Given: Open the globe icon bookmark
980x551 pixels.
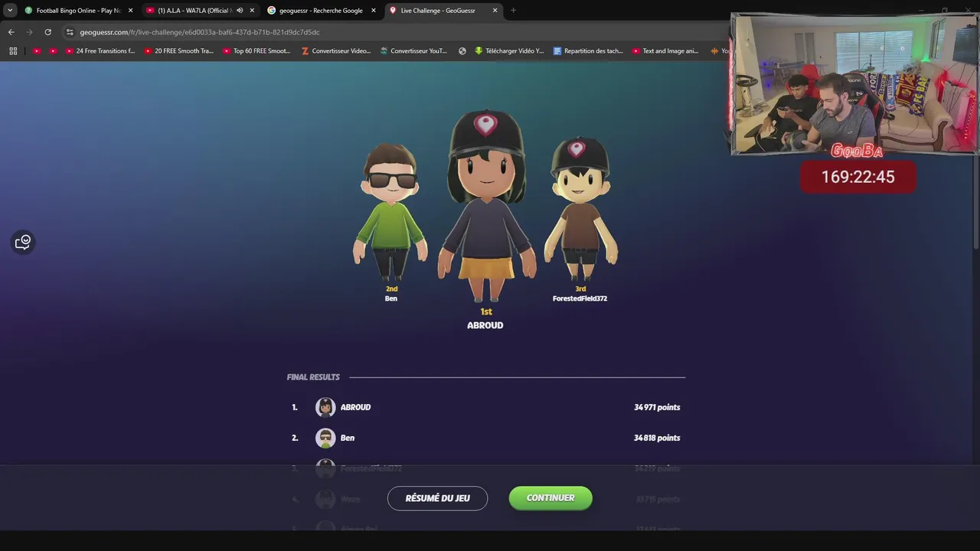Looking at the screenshot, I should (x=462, y=51).
